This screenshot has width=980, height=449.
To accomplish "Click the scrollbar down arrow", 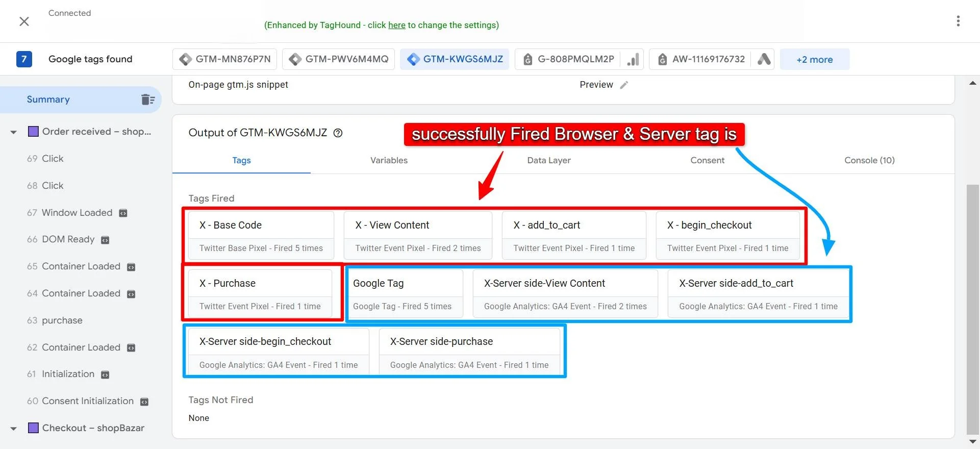I will tap(973, 442).
